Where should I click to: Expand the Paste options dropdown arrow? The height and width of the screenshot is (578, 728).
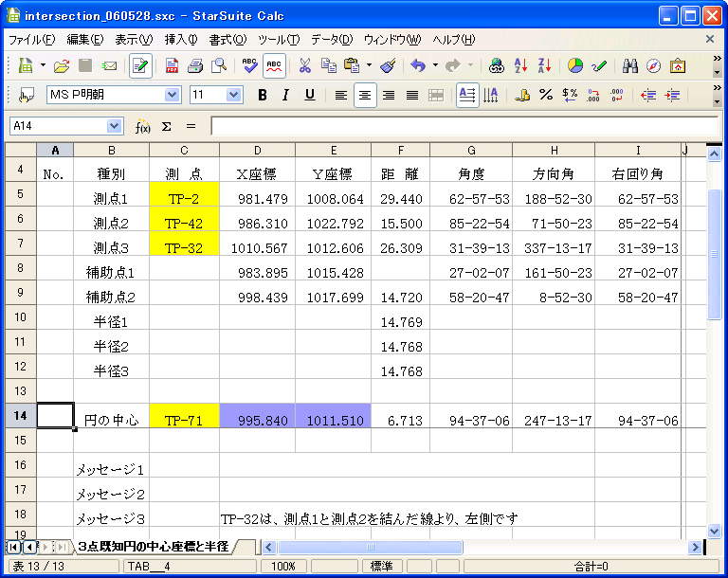coord(369,65)
